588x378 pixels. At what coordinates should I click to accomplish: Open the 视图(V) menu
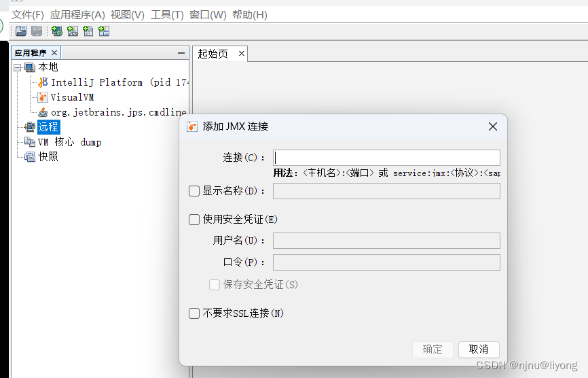pos(127,15)
